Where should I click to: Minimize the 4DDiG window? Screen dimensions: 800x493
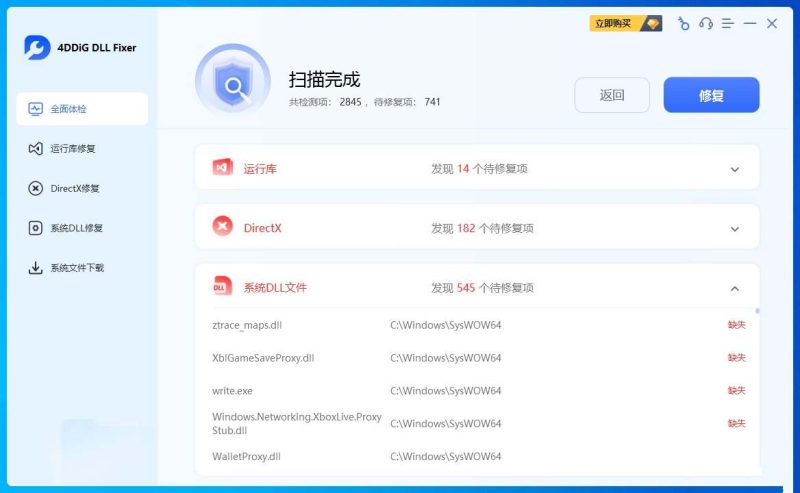pos(749,23)
